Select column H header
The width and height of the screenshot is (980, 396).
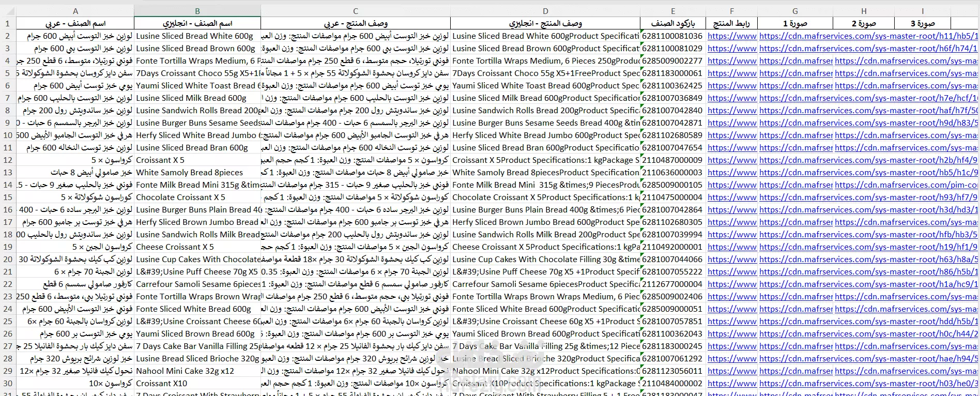point(864,11)
